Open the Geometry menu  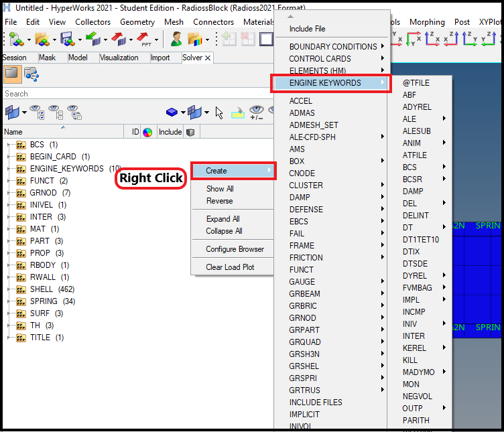point(137,22)
